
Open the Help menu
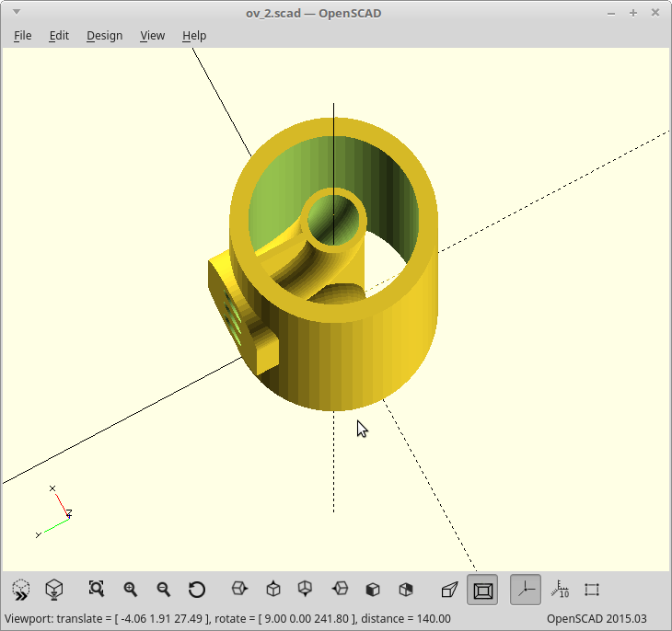click(x=194, y=36)
